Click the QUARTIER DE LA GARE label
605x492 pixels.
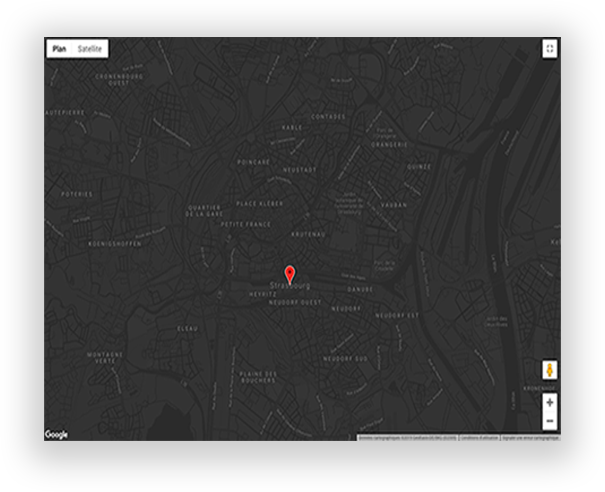pos(204,211)
